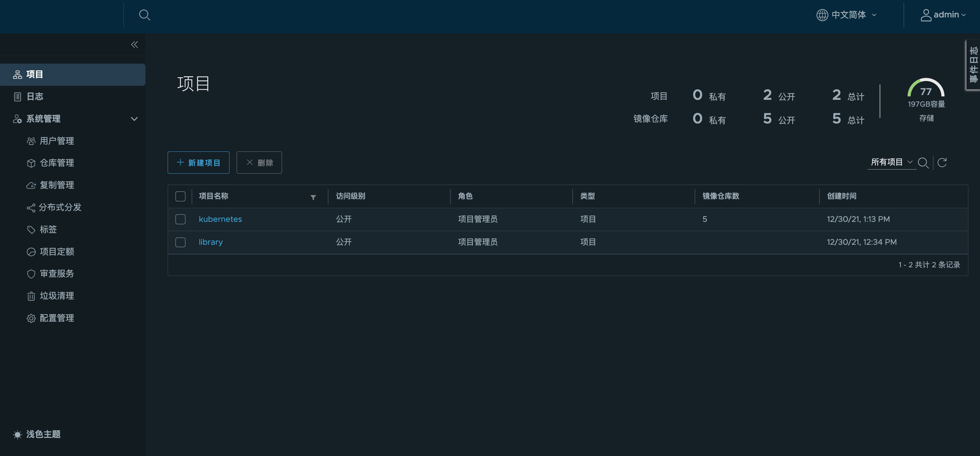Click the sun icon for light theme
Screen dimensions: 980x456
(x=17, y=434)
